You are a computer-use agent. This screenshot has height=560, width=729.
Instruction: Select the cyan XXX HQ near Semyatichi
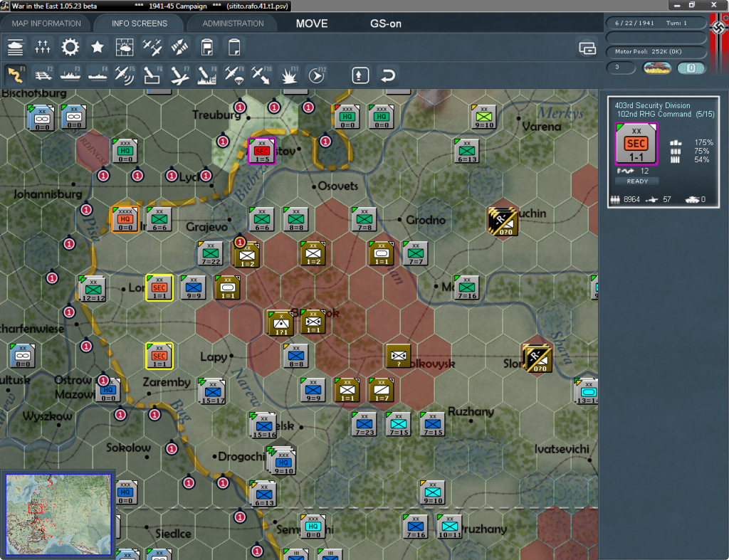[x=313, y=527]
